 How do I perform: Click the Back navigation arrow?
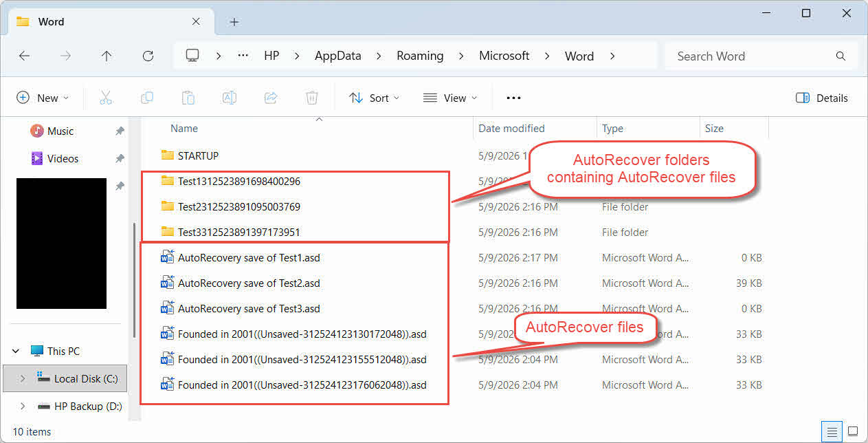pos(25,56)
